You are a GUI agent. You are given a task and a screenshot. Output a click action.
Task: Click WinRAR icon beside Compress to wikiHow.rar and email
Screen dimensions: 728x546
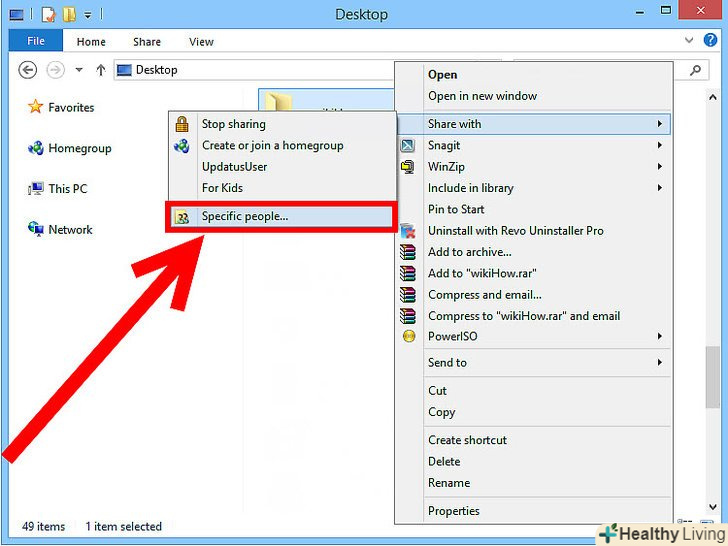point(408,316)
